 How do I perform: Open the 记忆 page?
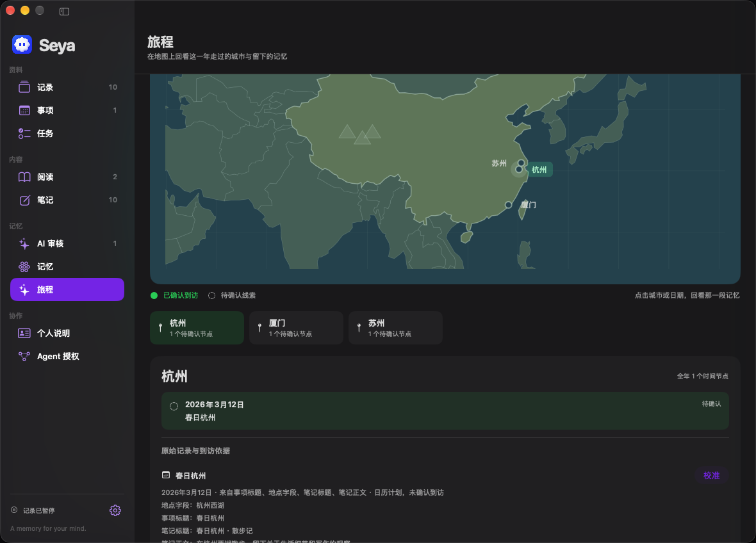coord(67,266)
